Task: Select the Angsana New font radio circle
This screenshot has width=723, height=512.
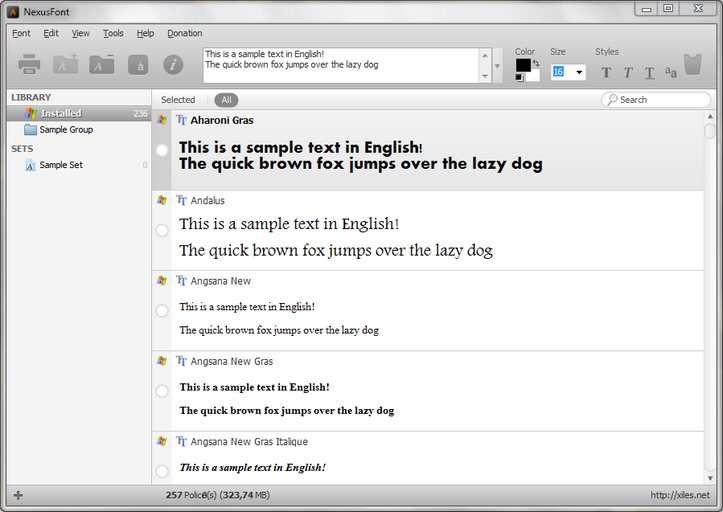Action: pyautogui.click(x=162, y=311)
